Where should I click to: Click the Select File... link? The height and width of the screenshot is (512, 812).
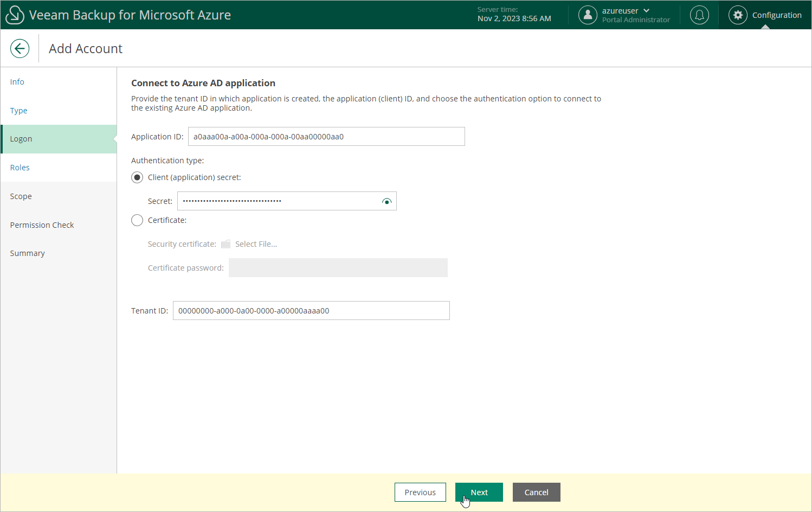pos(256,244)
